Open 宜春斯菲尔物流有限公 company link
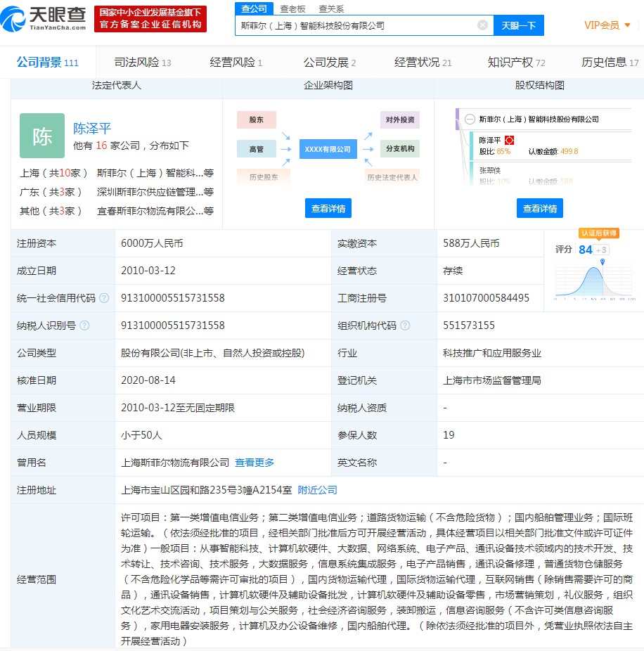 point(155,211)
